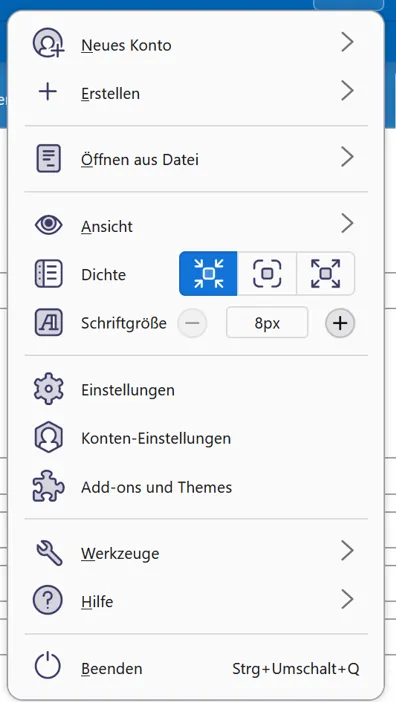Click the document icon for Öffnen aus Datei
This screenshot has height=702, width=396.
[48, 158]
